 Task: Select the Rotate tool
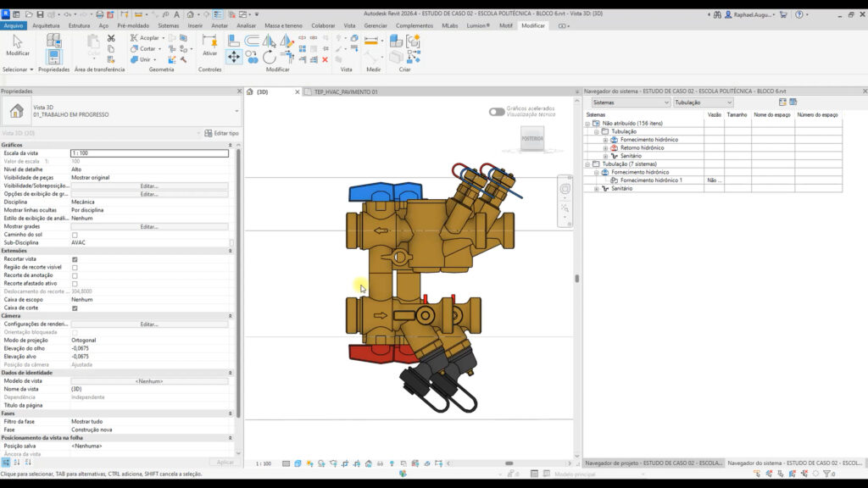[x=269, y=57]
